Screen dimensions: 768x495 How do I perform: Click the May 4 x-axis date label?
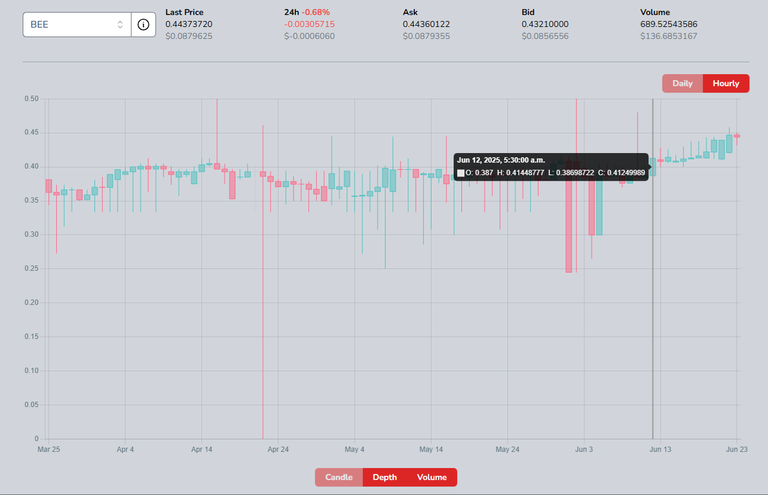pyautogui.click(x=355, y=449)
